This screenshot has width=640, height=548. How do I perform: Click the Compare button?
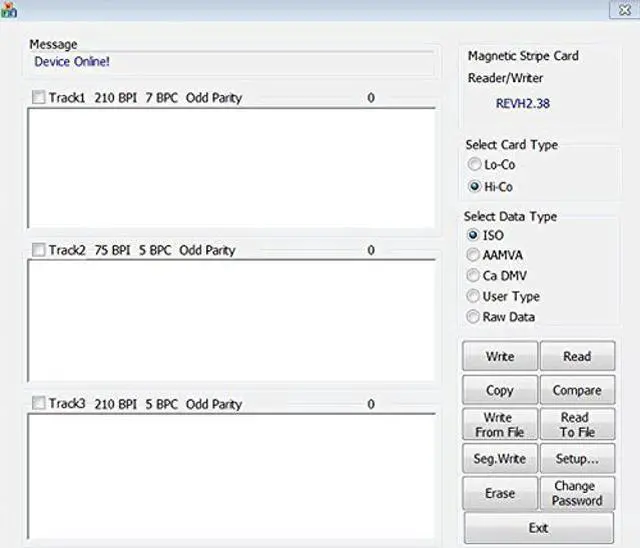(577, 390)
